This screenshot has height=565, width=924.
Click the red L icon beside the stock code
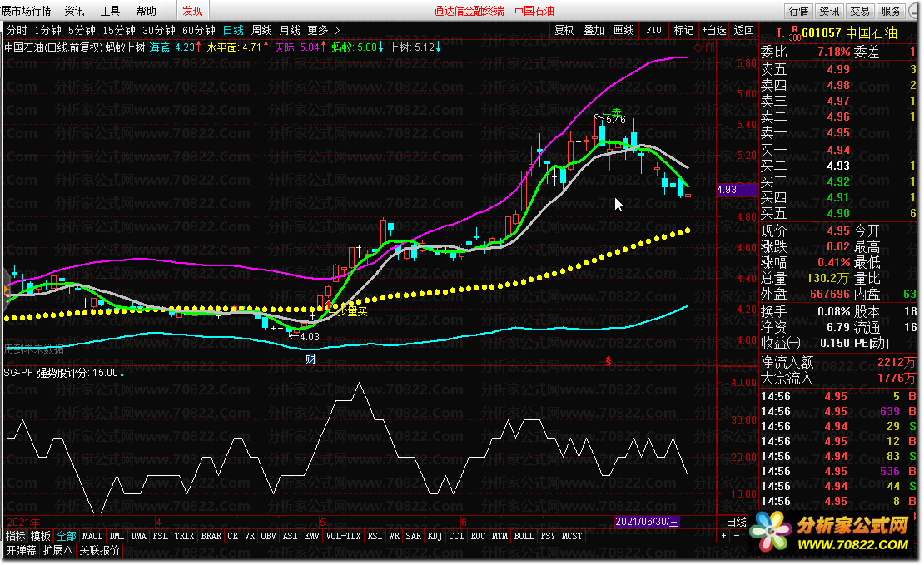coord(780,33)
